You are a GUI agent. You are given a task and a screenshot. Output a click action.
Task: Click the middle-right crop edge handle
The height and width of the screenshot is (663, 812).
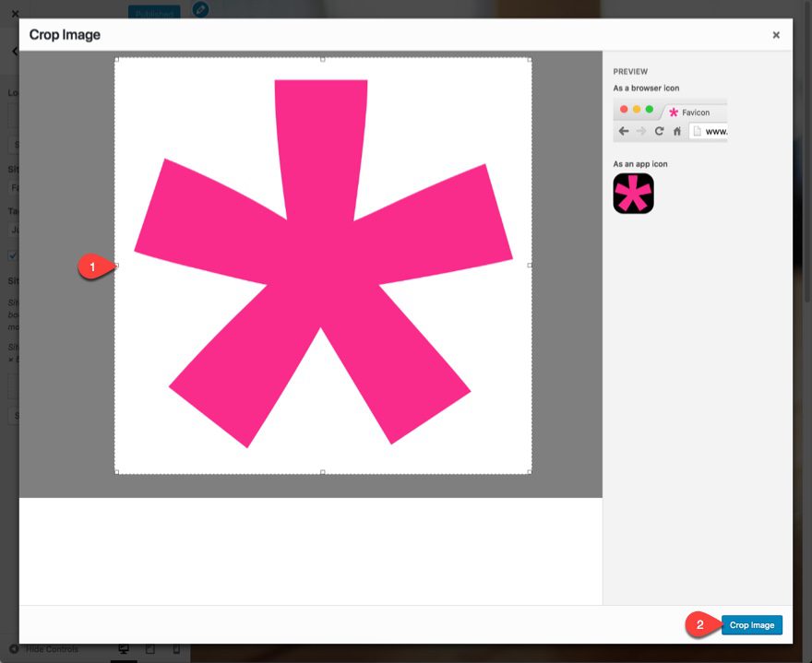530,266
